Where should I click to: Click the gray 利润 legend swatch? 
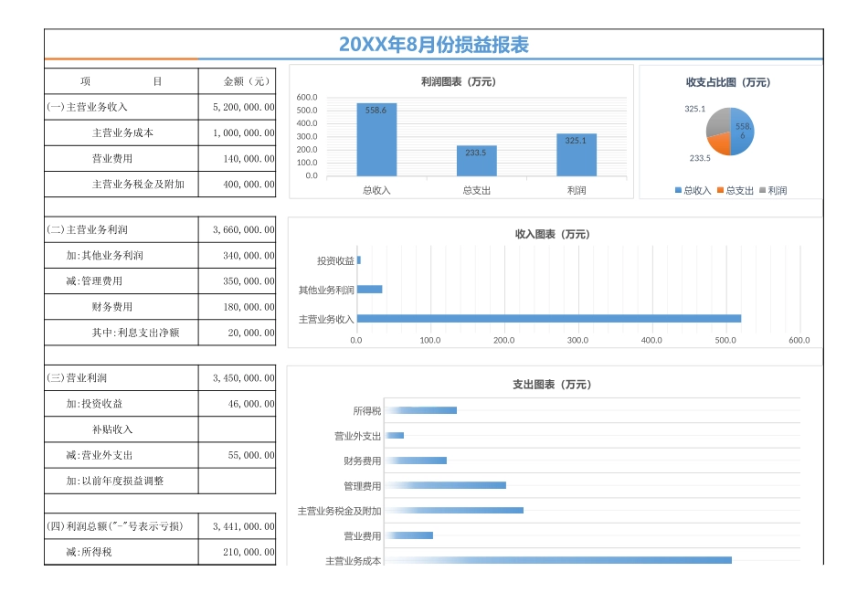coord(762,190)
